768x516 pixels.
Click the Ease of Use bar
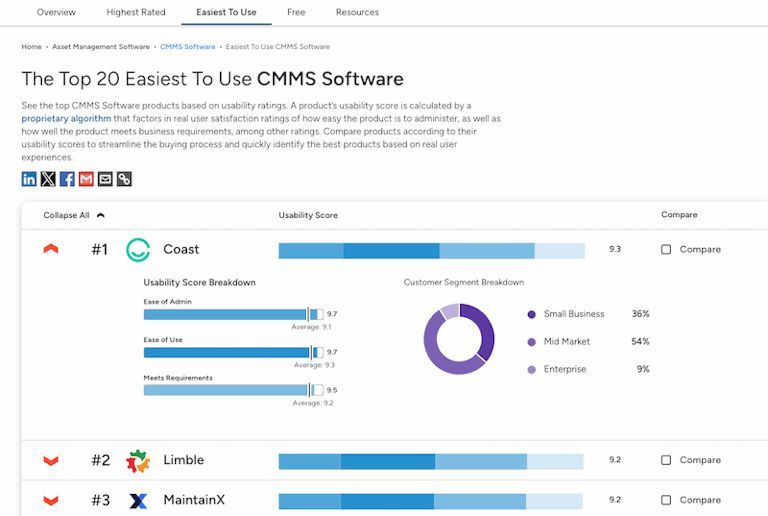pyautogui.click(x=234, y=352)
